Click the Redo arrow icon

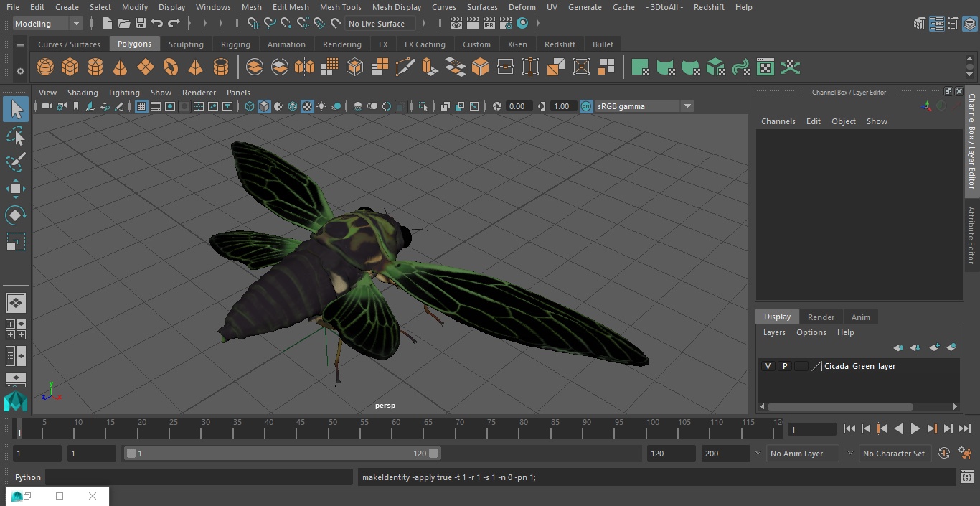pos(174,24)
